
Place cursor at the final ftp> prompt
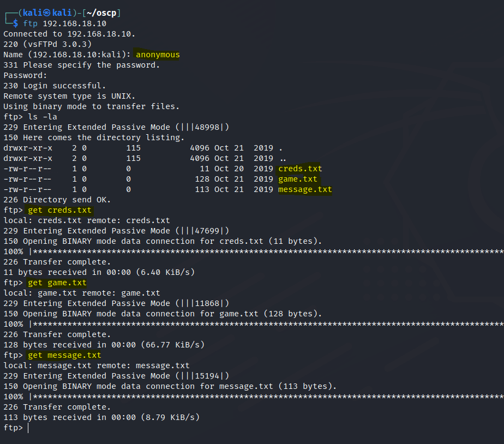coord(27,428)
